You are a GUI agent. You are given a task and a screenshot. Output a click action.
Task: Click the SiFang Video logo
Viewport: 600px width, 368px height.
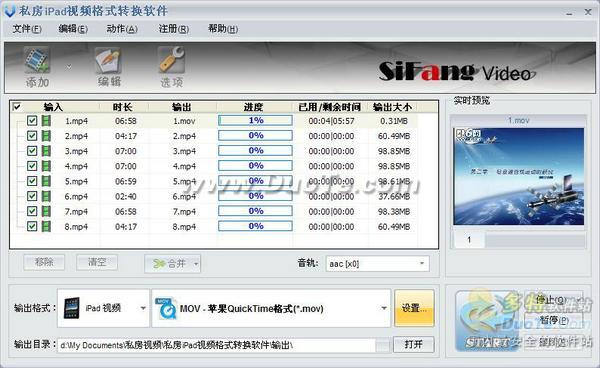pos(457,72)
